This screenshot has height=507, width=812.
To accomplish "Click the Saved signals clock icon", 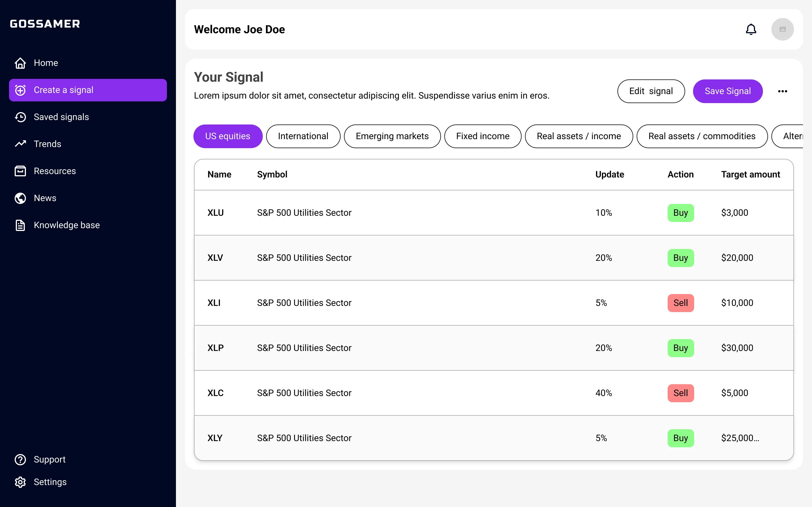I will [x=20, y=117].
